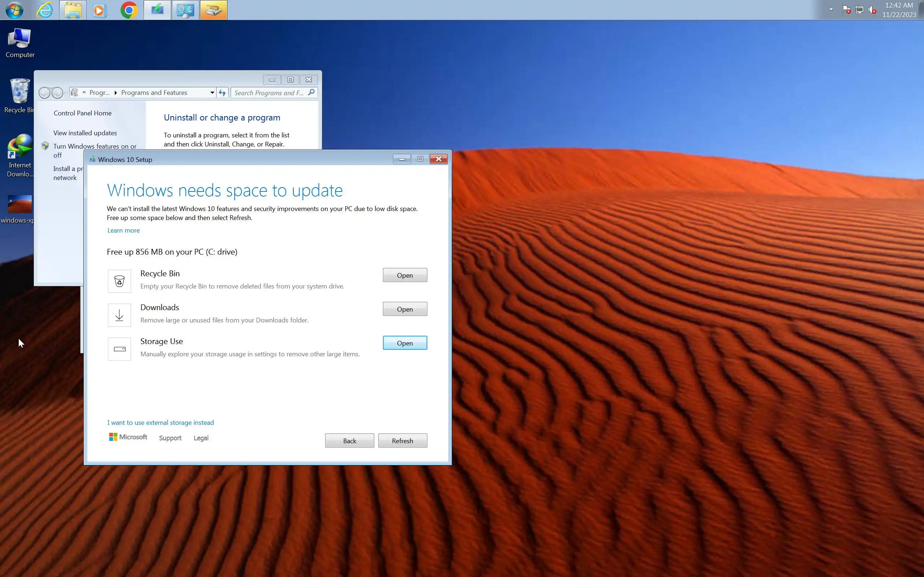Click the Storage Use drive icon
This screenshot has height=577, width=924.
[x=119, y=349]
